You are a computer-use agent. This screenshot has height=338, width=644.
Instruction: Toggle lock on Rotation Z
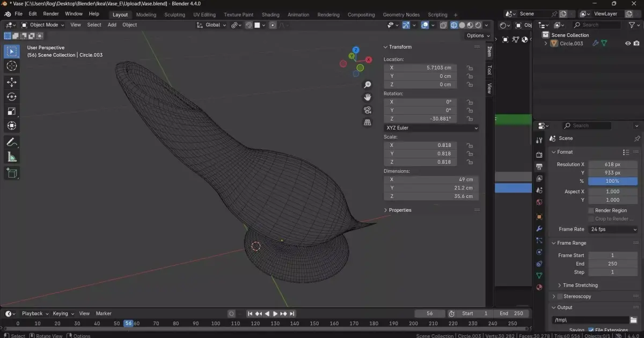pyautogui.click(x=470, y=119)
